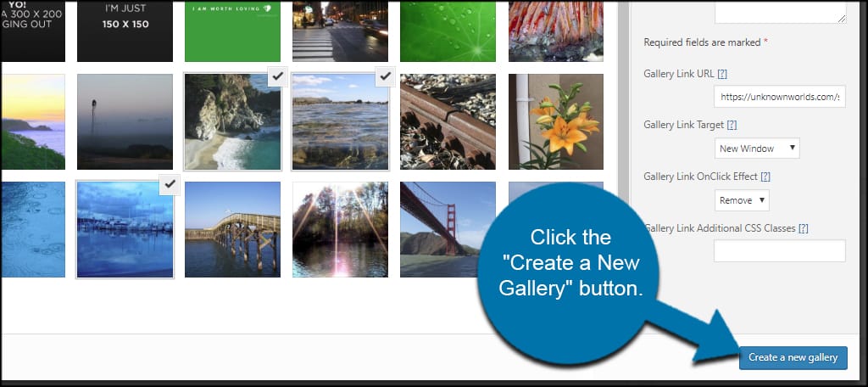Viewport: 868px width, 387px height.
Task: Deselect the checkmark on the rocky shoreline water photo
Action: tap(385, 77)
